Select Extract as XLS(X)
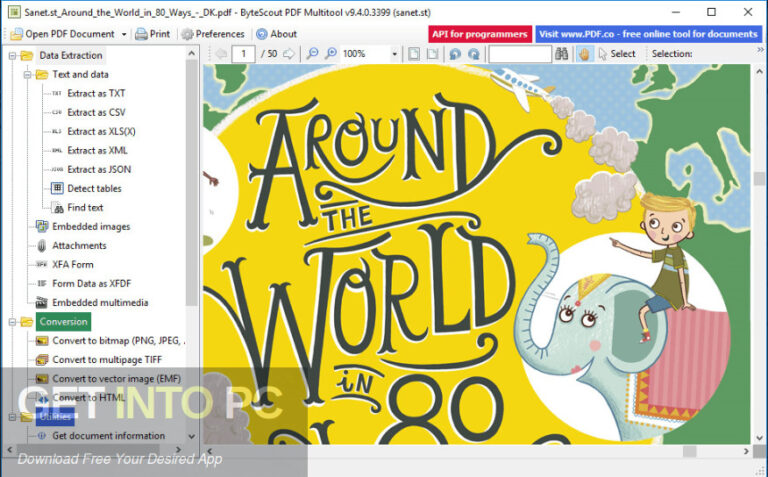 pos(101,131)
